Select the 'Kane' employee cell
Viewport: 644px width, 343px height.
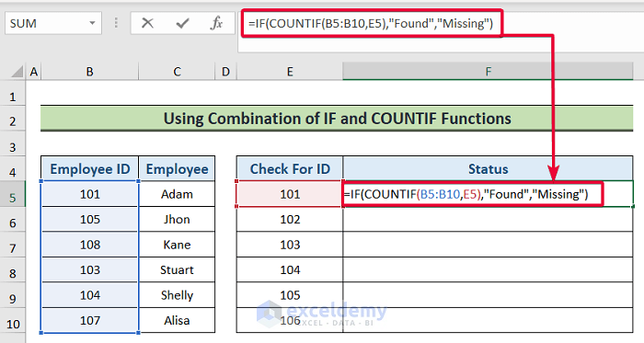click(x=177, y=245)
